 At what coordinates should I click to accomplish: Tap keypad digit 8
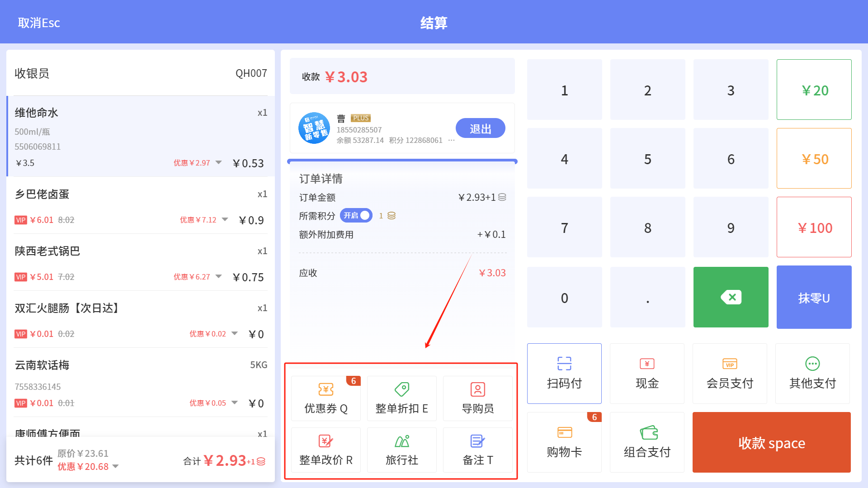647,227
